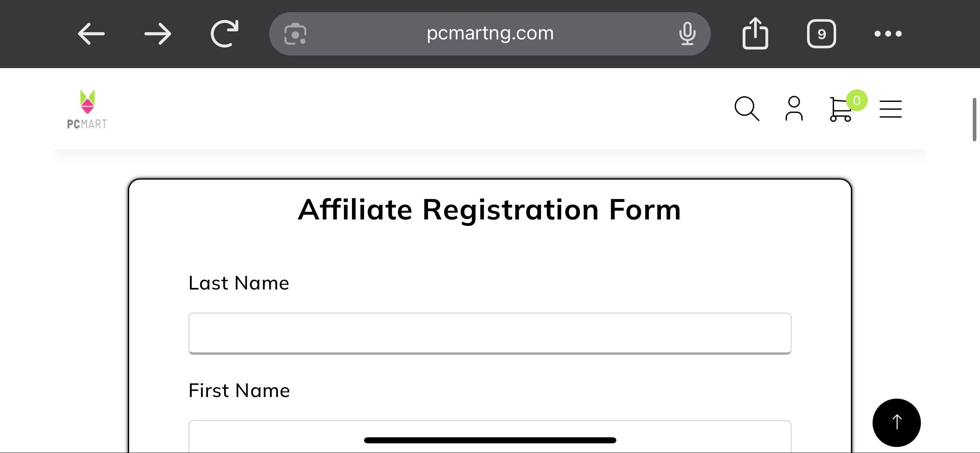Tap the microphone voice search icon
The height and width of the screenshot is (453, 980).
pyautogui.click(x=687, y=33)
